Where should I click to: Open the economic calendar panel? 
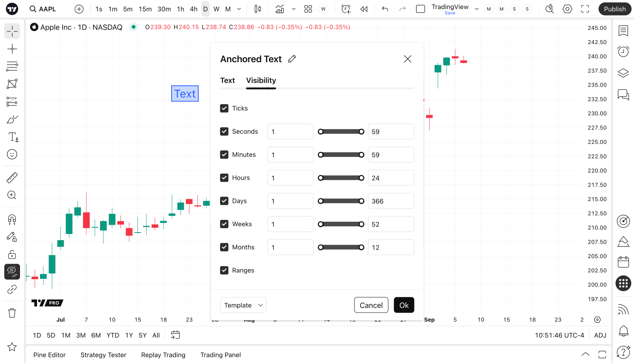(623, 262)
